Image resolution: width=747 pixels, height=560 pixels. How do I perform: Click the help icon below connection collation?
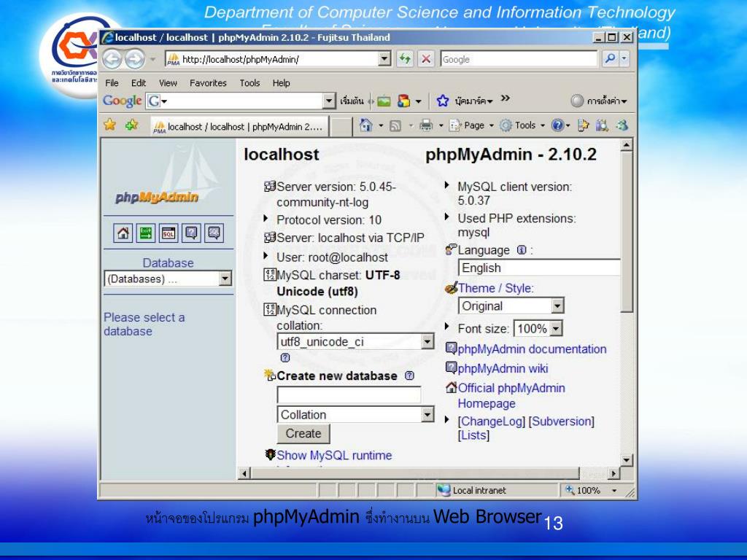coord(285,357)
